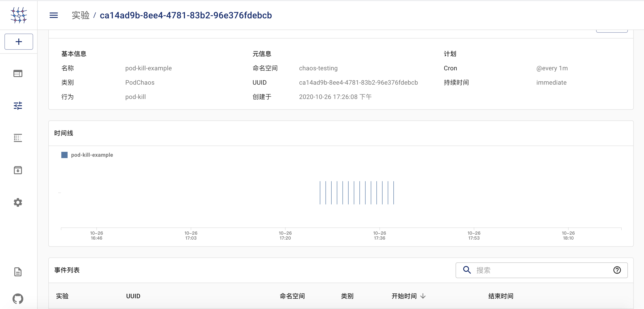Open the documentation page icon in sidebar
Viewport: 644px width, 309px height.
click(17, 272)
